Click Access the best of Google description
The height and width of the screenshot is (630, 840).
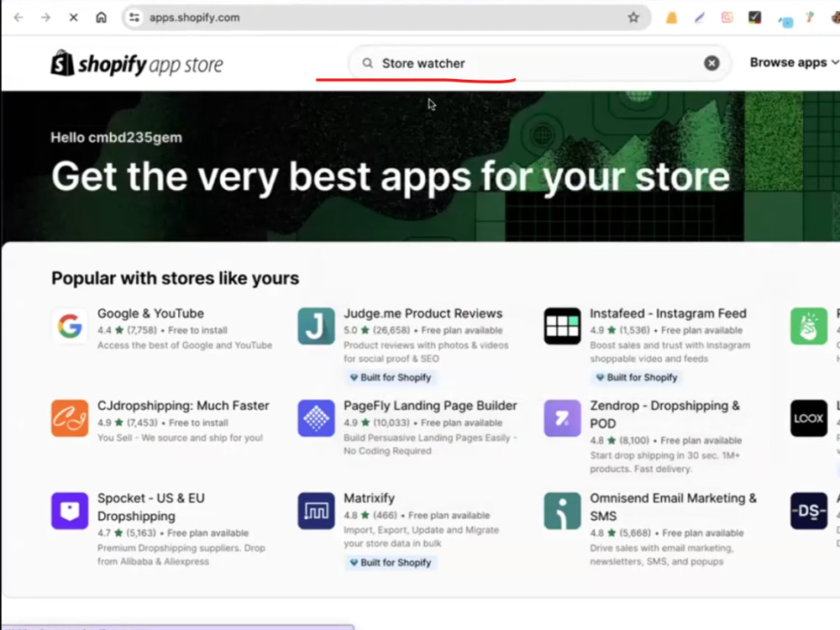[x=185, y=345]
